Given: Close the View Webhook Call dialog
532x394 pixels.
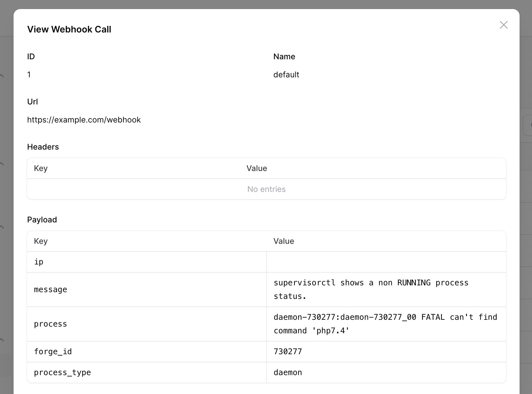Looking at the screenshot, I should point(504,25).
